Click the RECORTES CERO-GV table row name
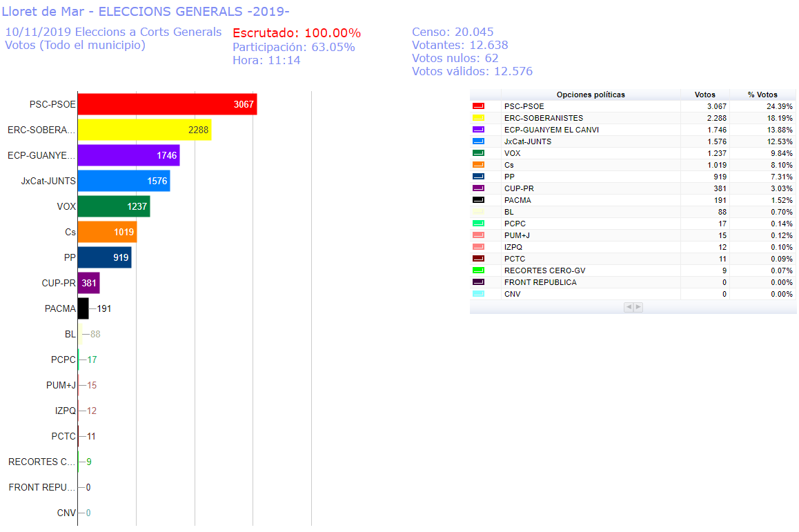This screenshot has width=799, height=532. click(x=544, y=270)
